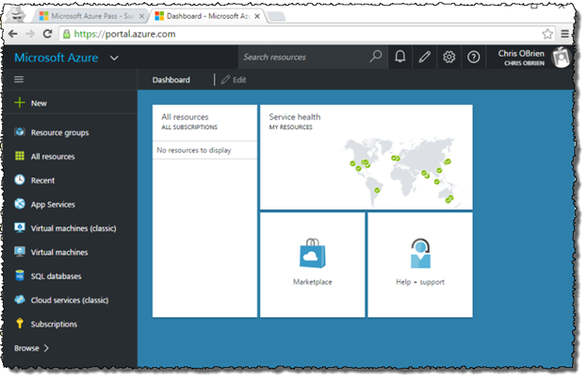Click the Virtual machines (classic) monitor icon
The height and width of the screenshot is (383, 588).
[20, 227]
